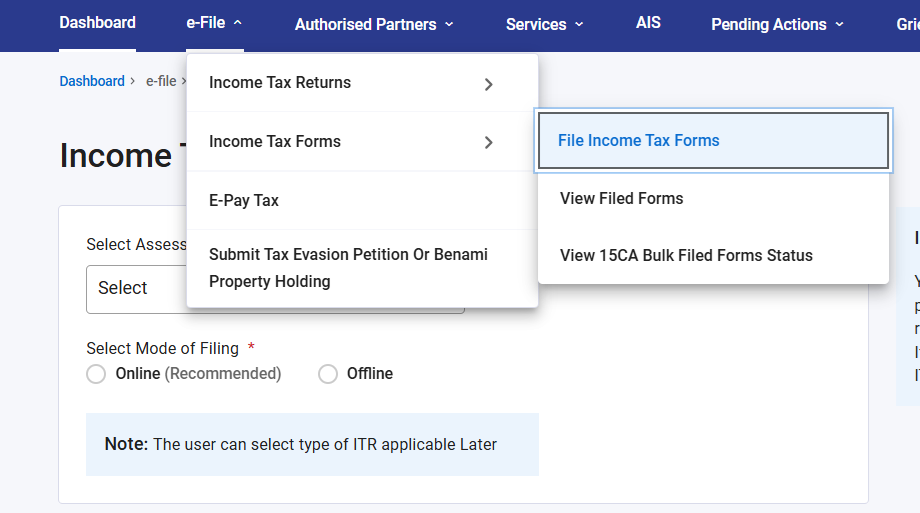The image size is (920, 513).
Task: Choose the Offline filing mode radio button
Action: pos(328,374)
